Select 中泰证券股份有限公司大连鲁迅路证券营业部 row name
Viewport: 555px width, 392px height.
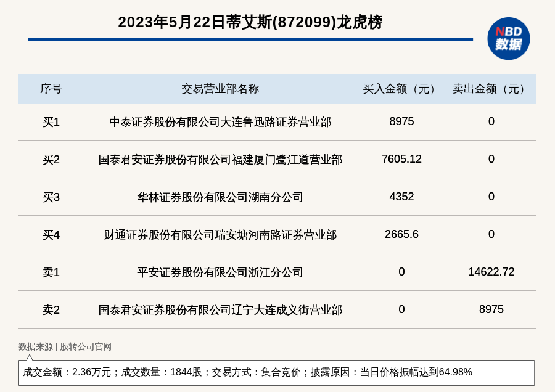pos(220,122)
